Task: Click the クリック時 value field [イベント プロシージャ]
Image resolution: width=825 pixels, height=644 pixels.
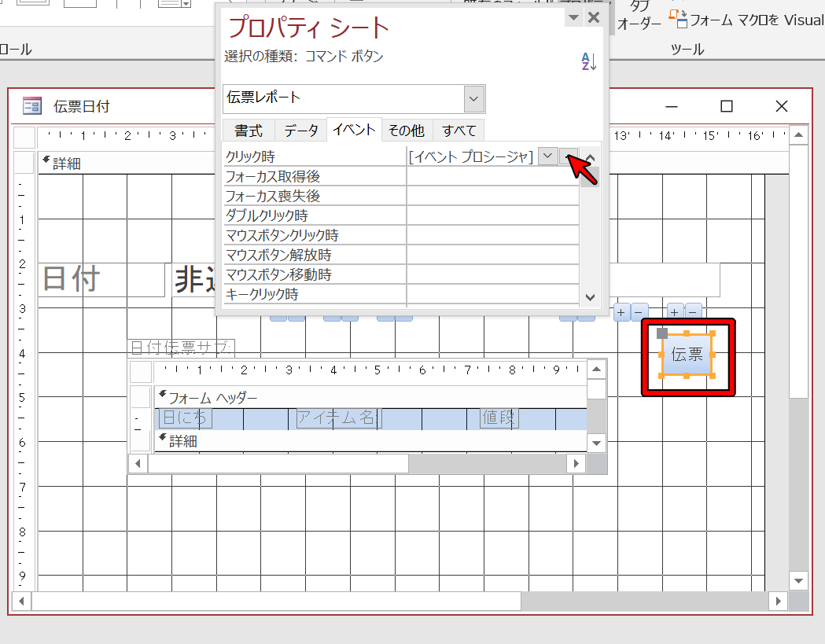Action: point(472,156)
